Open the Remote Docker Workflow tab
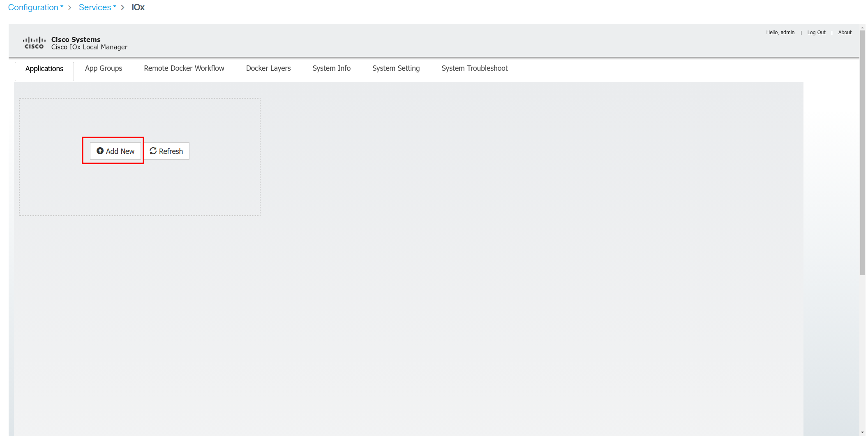This screenshot has width=868, height=446. pos(184,68)
